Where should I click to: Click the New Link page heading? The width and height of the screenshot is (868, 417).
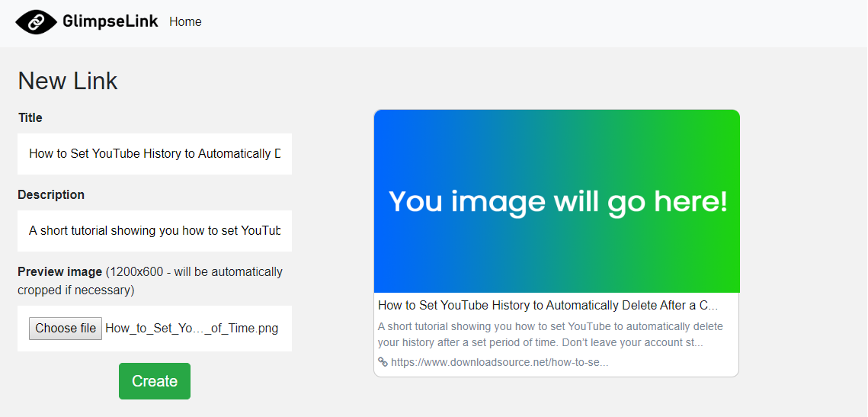pyautogui.click(x=68, y=81)
